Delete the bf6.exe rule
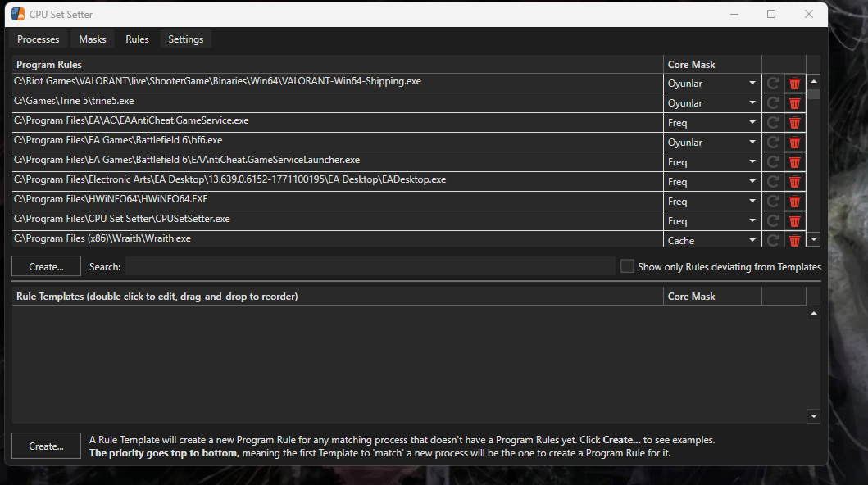Screen dimensions: 868x485 point(794,142)
